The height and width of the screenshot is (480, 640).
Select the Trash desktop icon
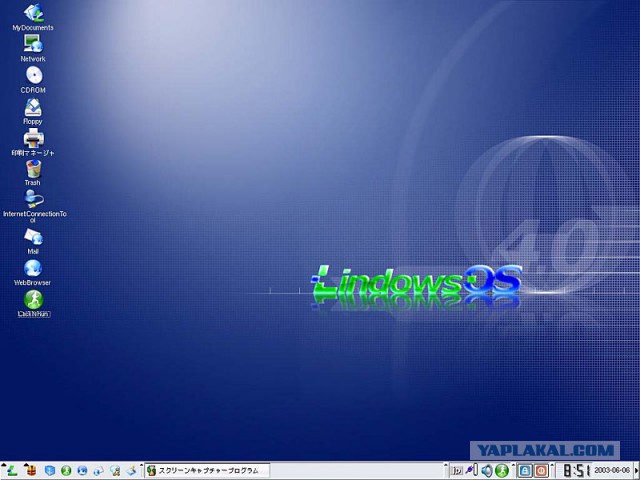[33, 173]
